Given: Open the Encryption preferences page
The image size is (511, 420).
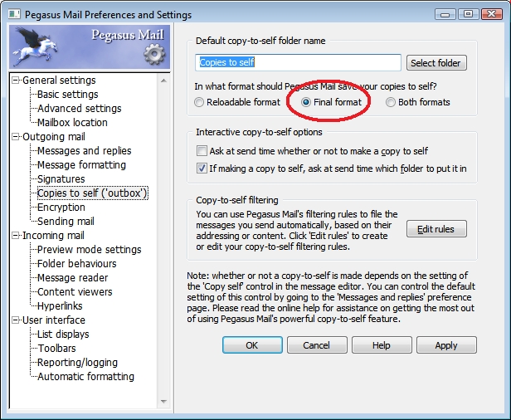Looking at the screenshot, I should click(61, 208).
